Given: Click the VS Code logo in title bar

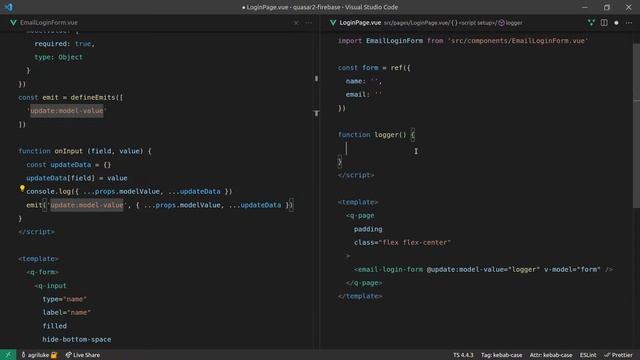Looking at the screenshot, I should (x=9, y=7).
